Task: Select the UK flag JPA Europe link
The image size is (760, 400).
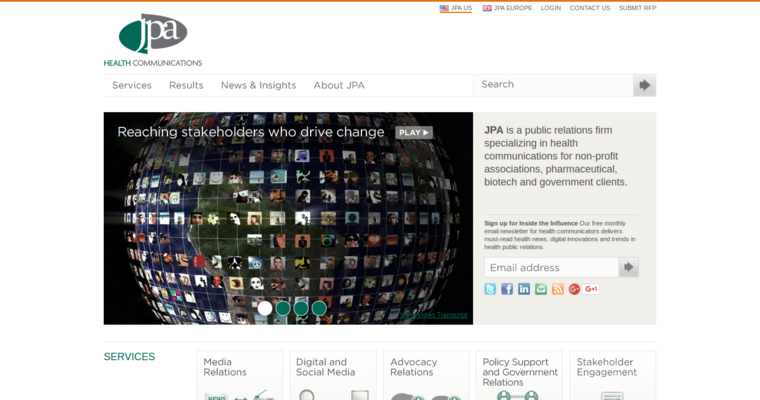Action: [507, 8]
